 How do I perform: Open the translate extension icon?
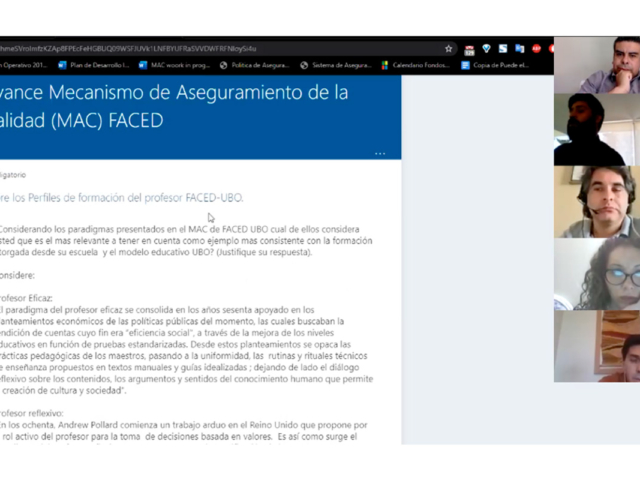pyautogui.click(x=520, y=49)
